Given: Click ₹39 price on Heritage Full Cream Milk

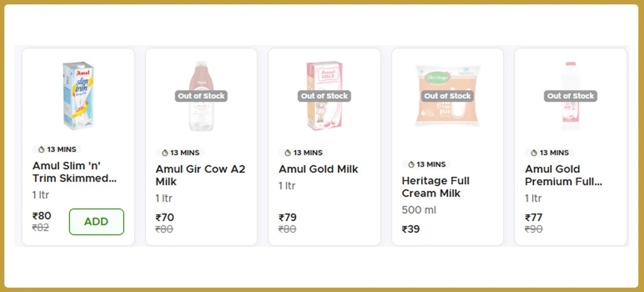Looking at the screenshot, I should [x=411, y=229].
